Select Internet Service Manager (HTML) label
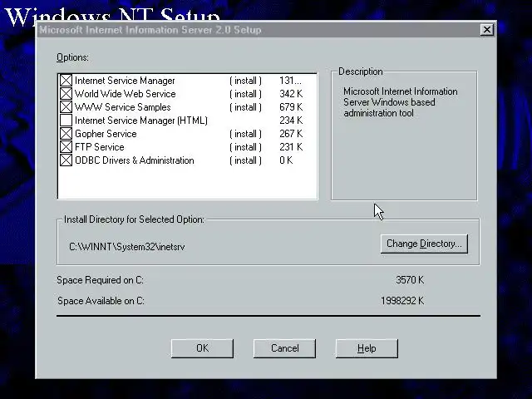Screen dimensions: 532x399 click(x=141, y=121)
